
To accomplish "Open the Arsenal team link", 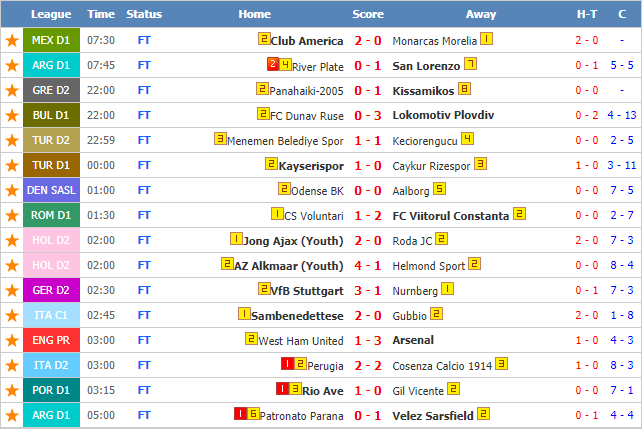I will click(x=413, y=340).
